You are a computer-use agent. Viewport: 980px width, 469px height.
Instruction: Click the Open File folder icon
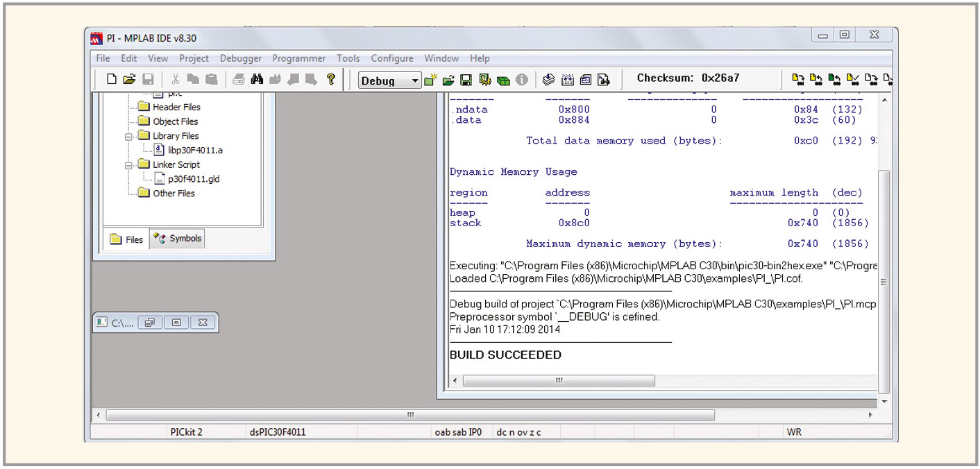[129, 80]
